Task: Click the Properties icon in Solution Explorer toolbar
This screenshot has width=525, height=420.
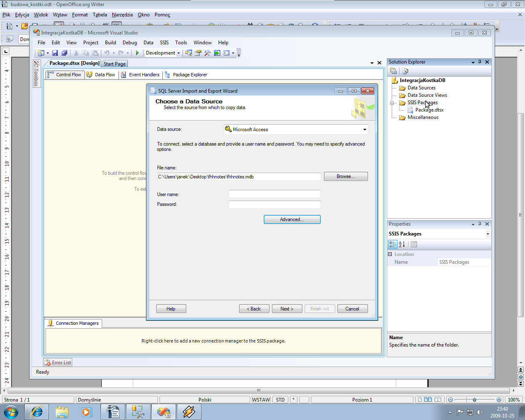Action: coord(393,71)
